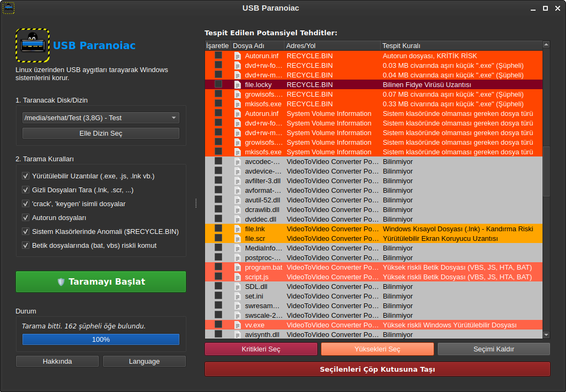Click Seçilenleri Çöp Kutusuna Taşı button
This screenshot has width=566, height=392.
(x=377, y=369)
